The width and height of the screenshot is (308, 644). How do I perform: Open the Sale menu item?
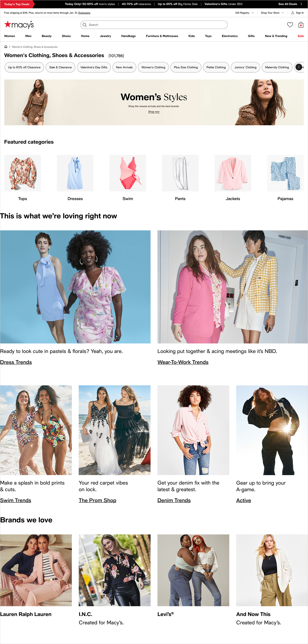pyautogui.click(x=301, y=36)
